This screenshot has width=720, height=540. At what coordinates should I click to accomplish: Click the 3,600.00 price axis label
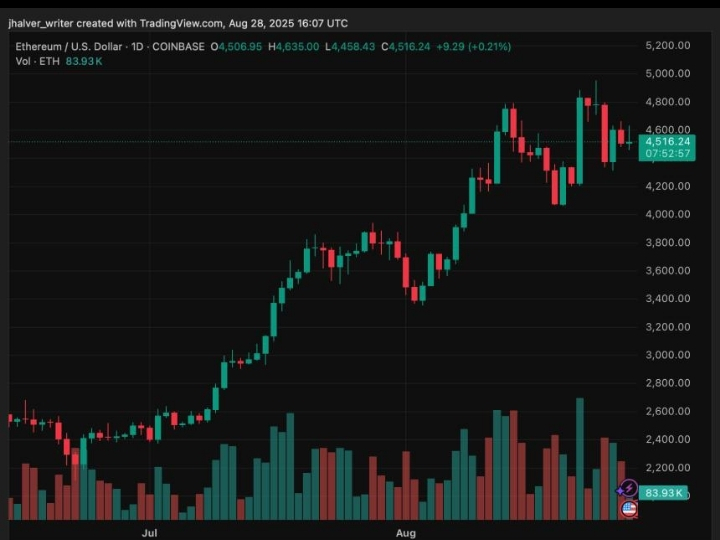click(x=668, y=270)
